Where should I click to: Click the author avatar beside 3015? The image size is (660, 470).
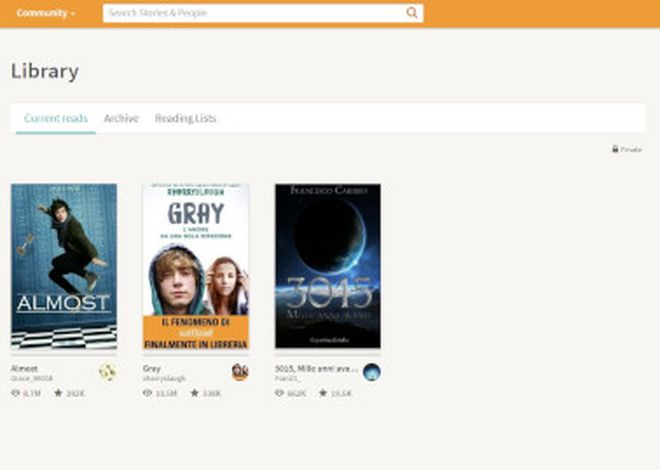[x=372, y=372]
